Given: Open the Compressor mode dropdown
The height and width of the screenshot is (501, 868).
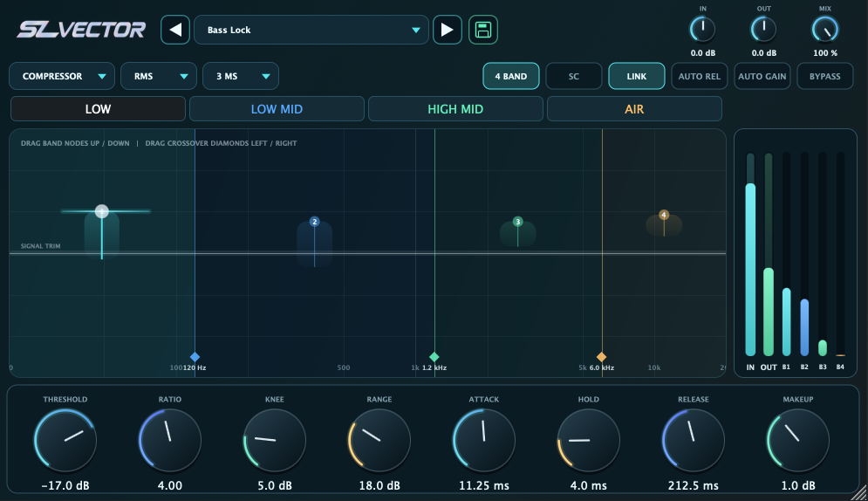Looking at the screenshot, I should coord(62,77).
